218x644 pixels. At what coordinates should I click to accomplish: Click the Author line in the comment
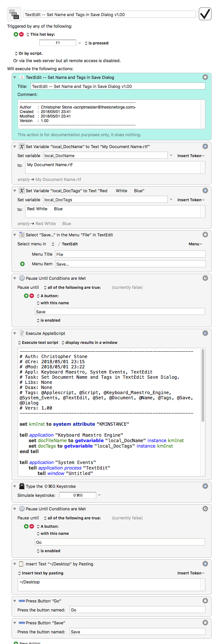coord(77,107)
